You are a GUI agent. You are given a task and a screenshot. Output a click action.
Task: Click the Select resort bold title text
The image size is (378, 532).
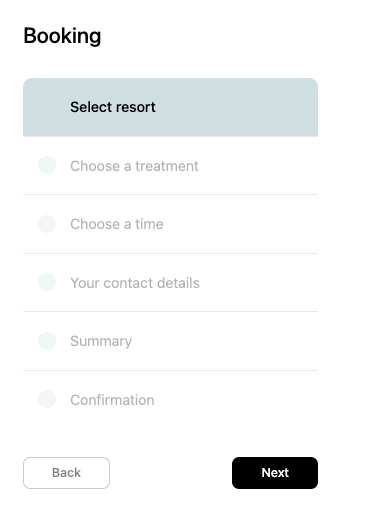pyautogui.click(x=113, y=107)
